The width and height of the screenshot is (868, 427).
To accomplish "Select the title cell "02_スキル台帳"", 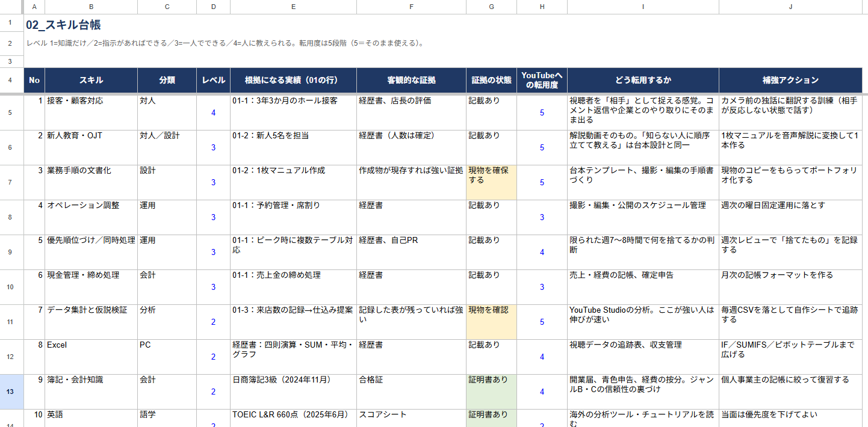I will click(63, 25).
